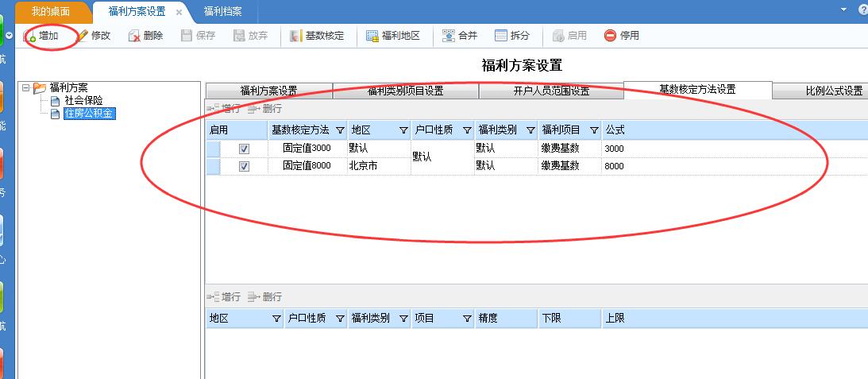The image size is (868, 379).
Task: Click 删行 above the lower table
Action: coord(265,296)
